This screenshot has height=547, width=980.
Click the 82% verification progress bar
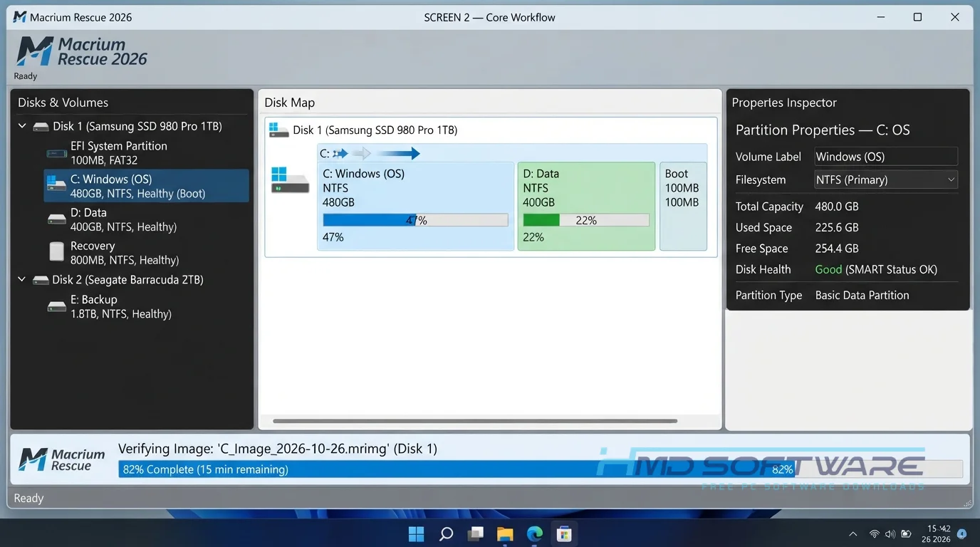[x=541, y=469]
